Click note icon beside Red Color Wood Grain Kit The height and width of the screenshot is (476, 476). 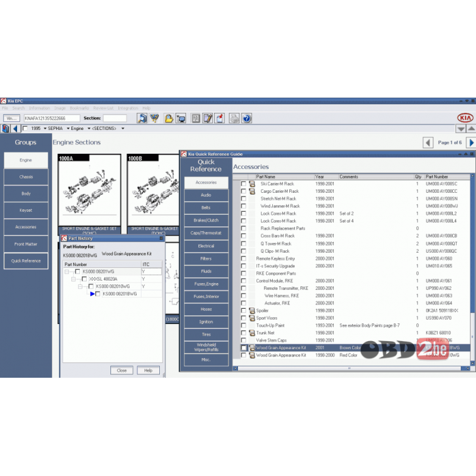252,355
